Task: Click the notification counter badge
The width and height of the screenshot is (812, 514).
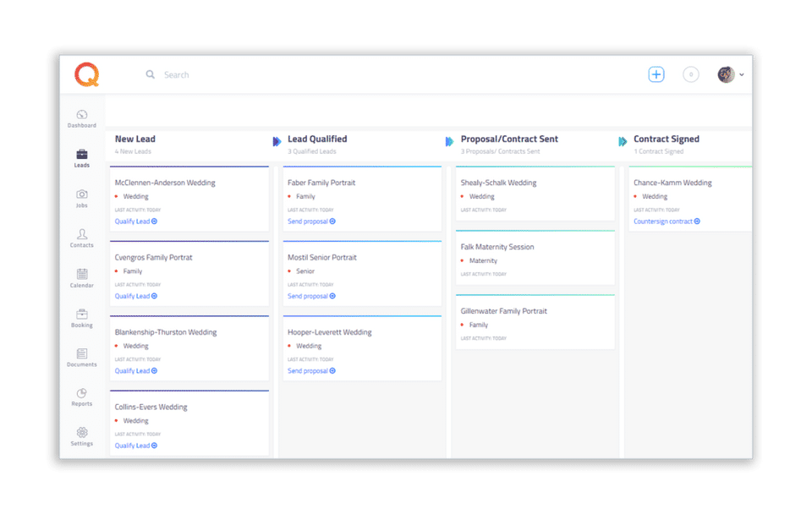Action: click(x=691, y=74)
